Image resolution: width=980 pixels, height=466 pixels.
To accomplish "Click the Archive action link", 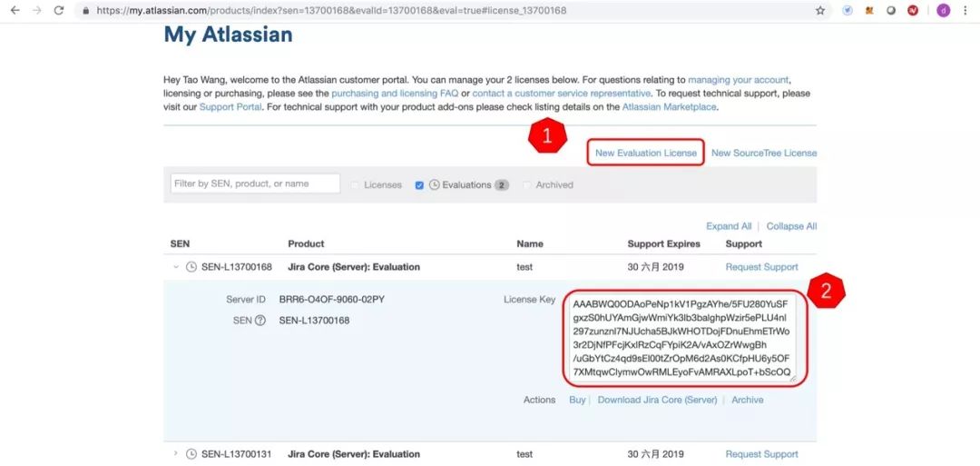I will (748, 400).
